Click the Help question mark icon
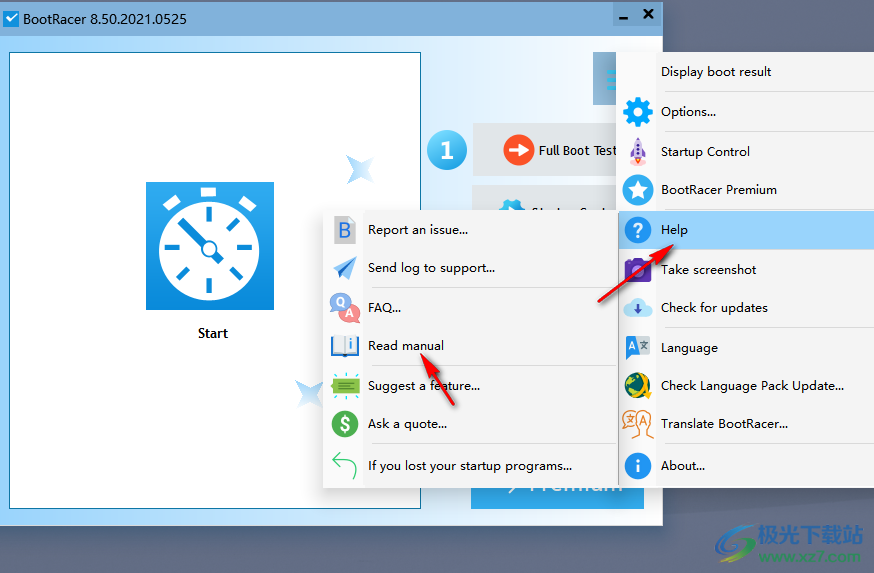The width and height of the screenshot is (874, 573). click(x=638, y=230)
